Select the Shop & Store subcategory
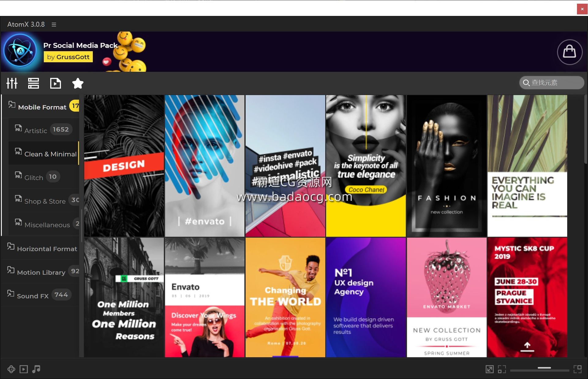This screenshot has width=588, height=379. point(44,201)
